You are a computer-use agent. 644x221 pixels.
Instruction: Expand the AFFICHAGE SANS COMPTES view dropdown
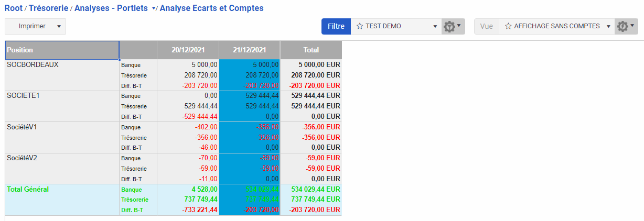[608, 26]
